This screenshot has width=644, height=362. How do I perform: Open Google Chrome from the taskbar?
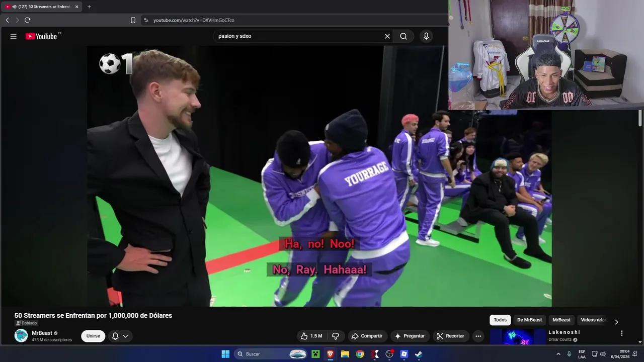(360, 354)
